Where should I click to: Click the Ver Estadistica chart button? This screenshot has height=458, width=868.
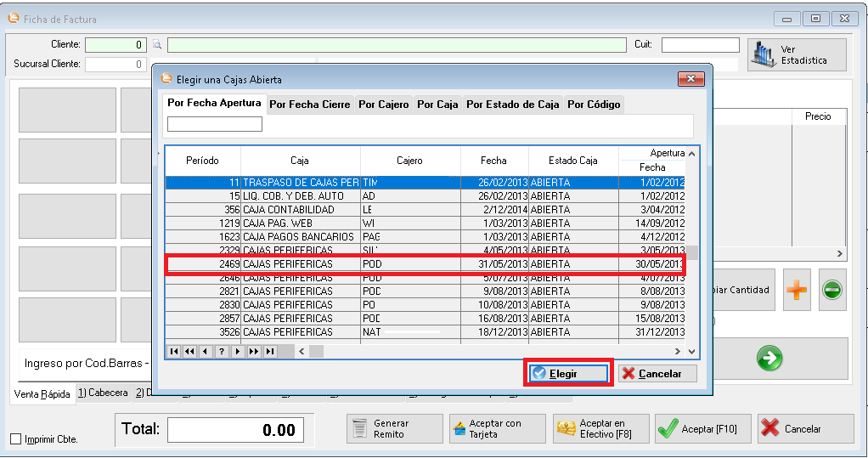pyautogui.click(x=797, y=55)
